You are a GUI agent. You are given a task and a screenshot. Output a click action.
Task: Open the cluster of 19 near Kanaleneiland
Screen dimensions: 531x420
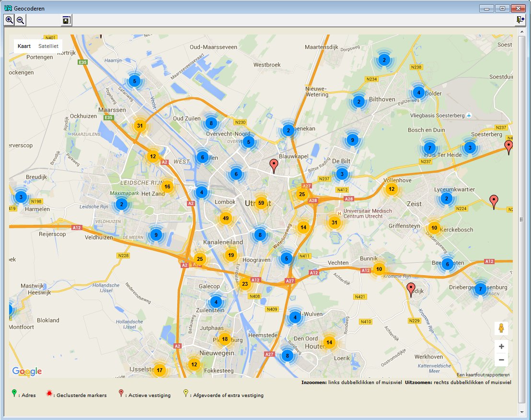pos(231,256)
